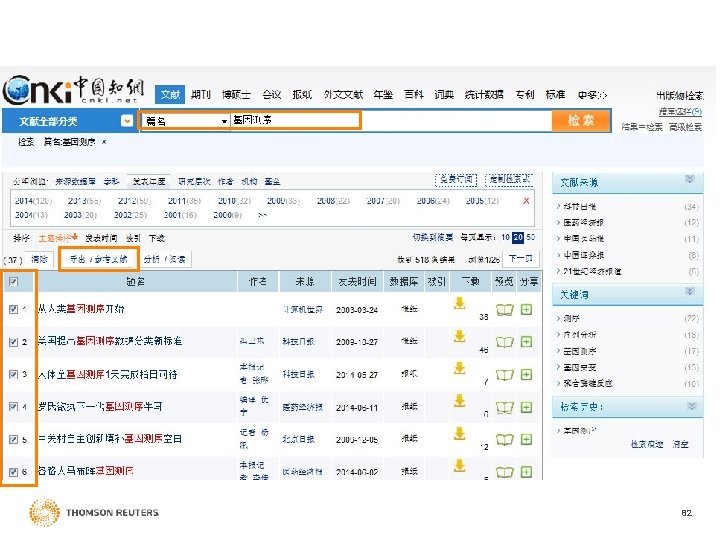The width and height of the screenshot is (720, 540).
Task: Open the 文献全部分类 category dropdown
Action: (127, 121)
